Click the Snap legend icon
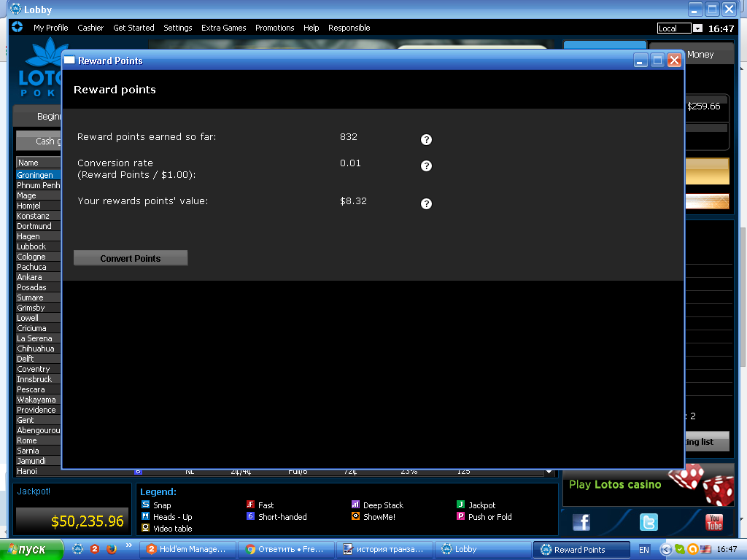The image size is (747, 560). (x=145, y=505)
